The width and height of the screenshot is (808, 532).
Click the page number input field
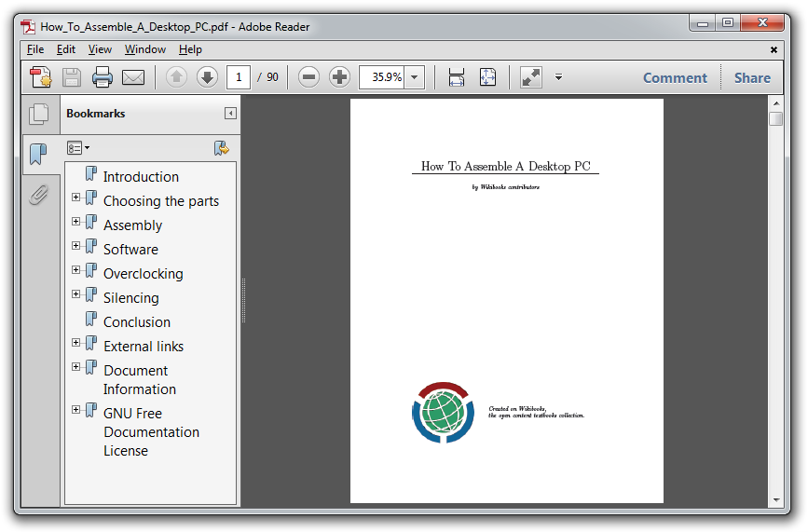pyautogui.click(x=238, y=77)
